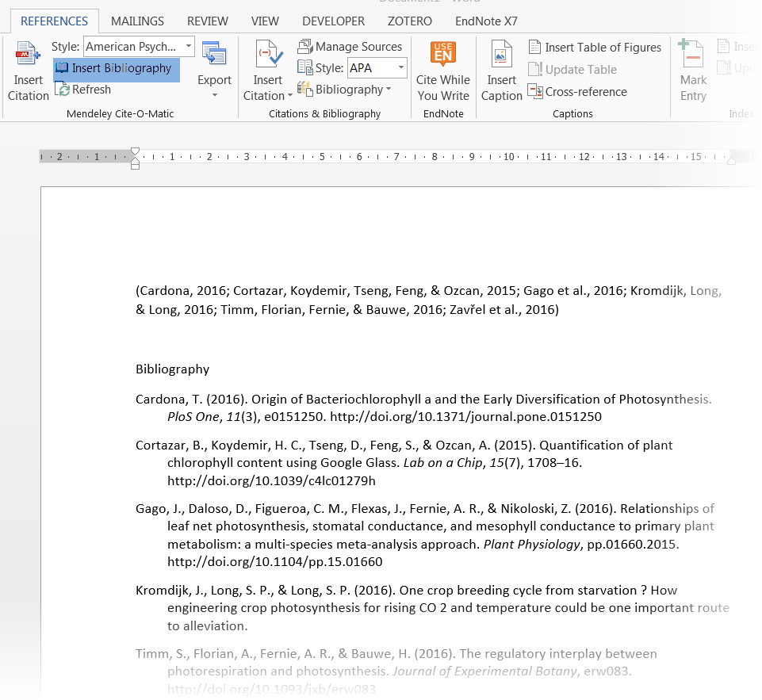Screen dimensions: 762x700
Task: Click the first-line indent marker on ruler
Action: (x=135, y=151)
